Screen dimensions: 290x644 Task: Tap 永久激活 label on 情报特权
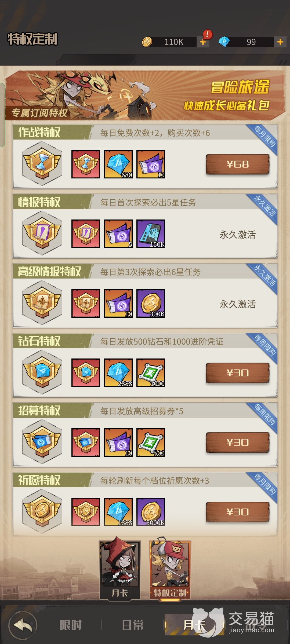[238, 235]
